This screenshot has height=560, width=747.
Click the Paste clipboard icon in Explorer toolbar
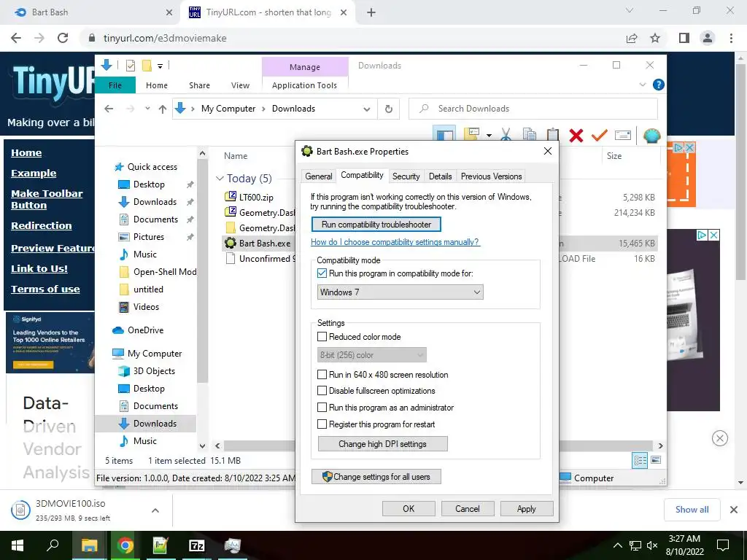click(x=553, y=135)
